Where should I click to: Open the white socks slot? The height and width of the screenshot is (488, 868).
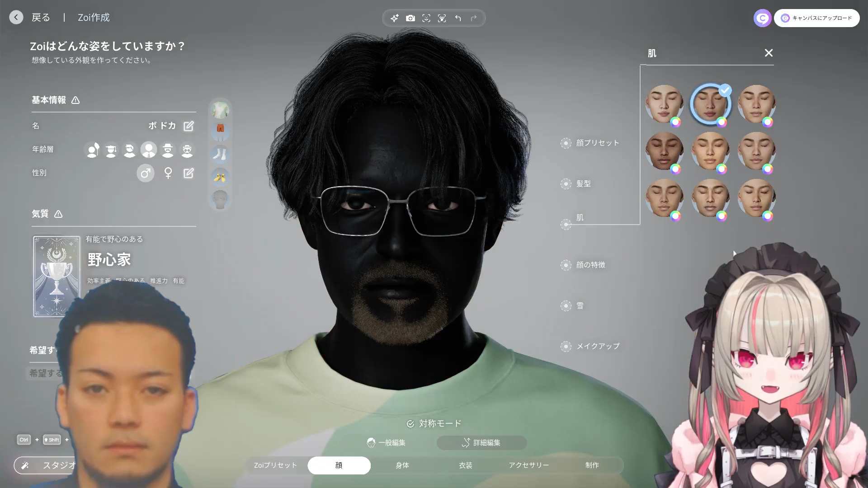[x=220, y=154]
